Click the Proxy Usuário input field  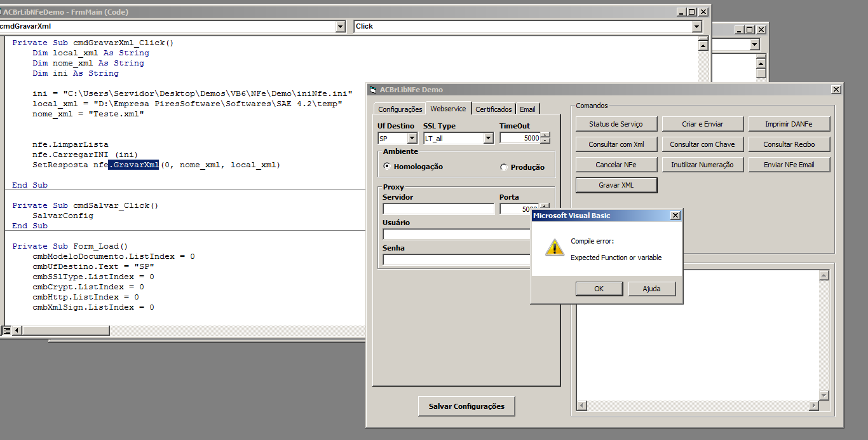456,234
